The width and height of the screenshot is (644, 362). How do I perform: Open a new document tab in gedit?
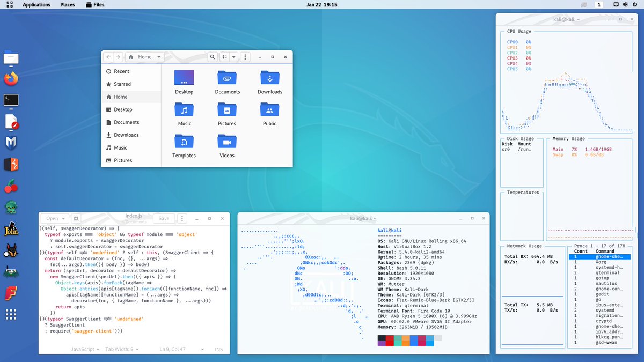76,218
